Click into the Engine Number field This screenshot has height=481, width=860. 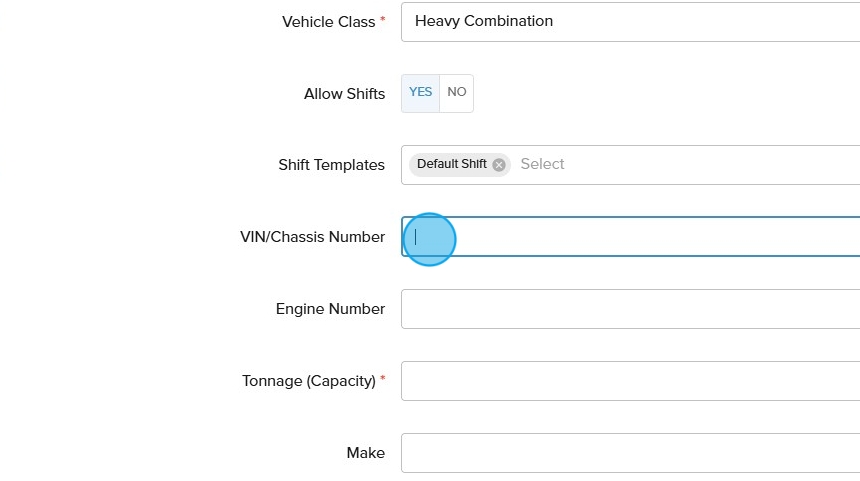coord(630,309)
